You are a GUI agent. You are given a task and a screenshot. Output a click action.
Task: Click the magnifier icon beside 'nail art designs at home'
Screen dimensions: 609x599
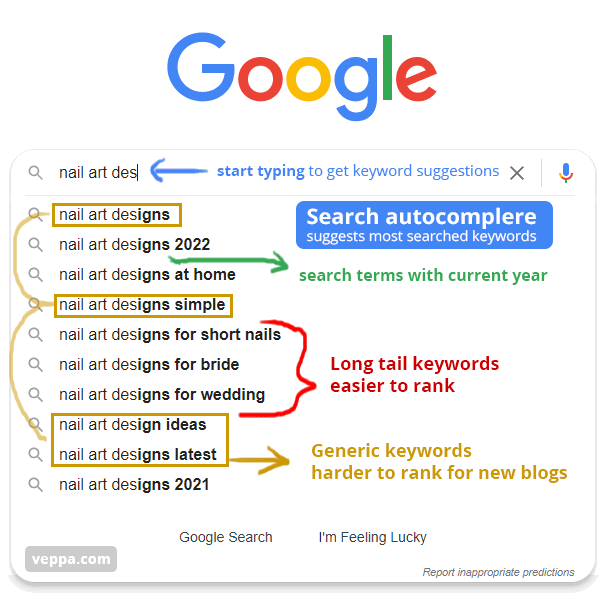pos(36,275)
